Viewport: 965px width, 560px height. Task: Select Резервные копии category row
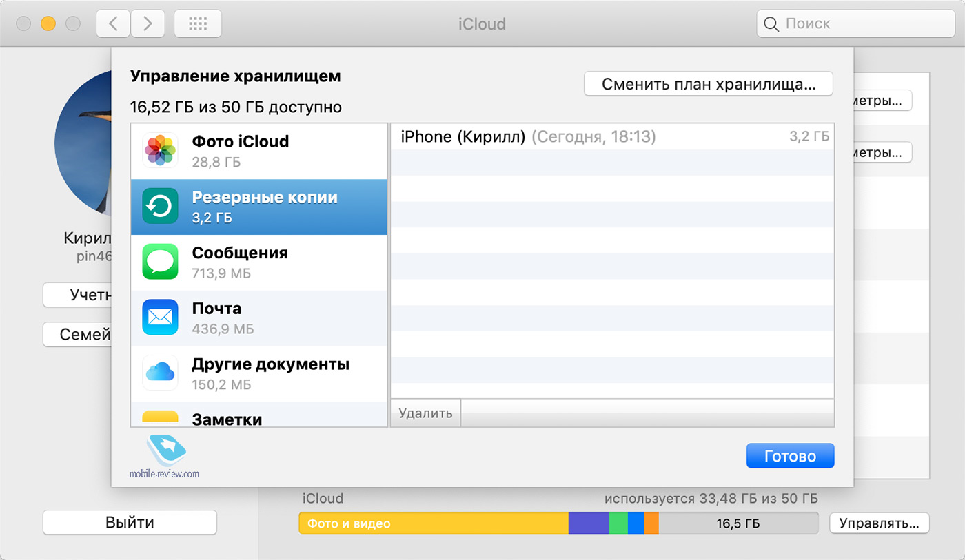259,207
